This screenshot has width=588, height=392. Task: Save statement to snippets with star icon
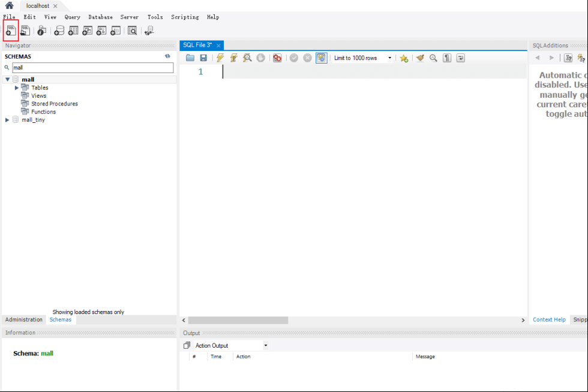coord(404,58)
